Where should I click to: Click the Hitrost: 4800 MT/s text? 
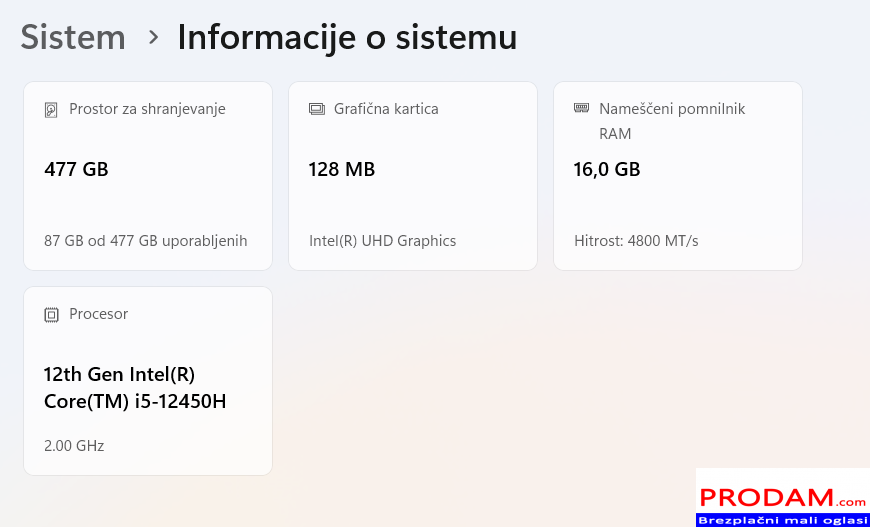coord(636,241)
